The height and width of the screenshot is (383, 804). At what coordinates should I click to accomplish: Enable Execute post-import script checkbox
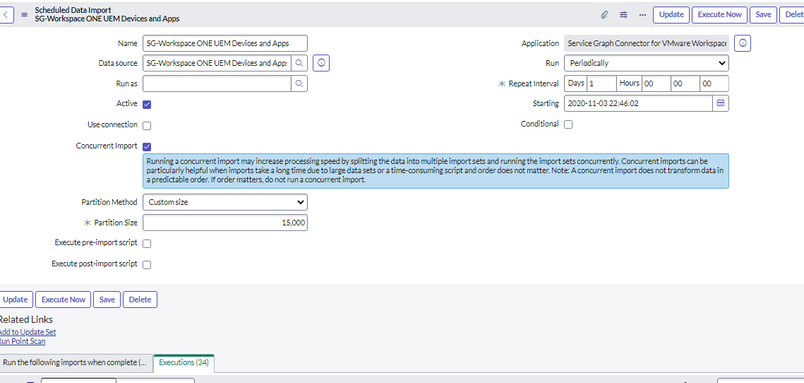(x=147, y=265)
